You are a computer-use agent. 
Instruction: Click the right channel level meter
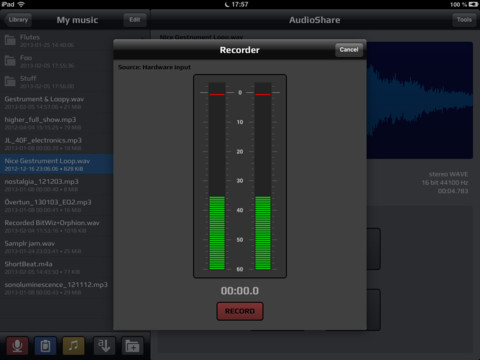coord(263,176)
